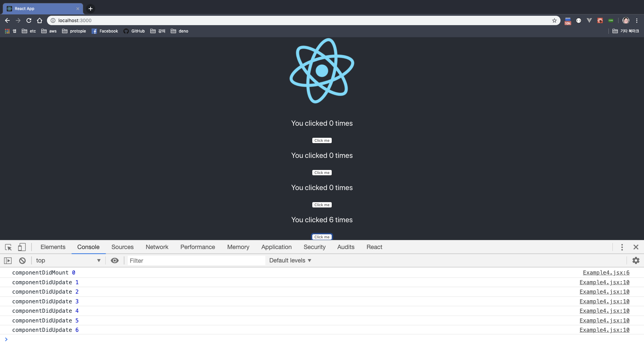Open the new tab plus button

91,9
